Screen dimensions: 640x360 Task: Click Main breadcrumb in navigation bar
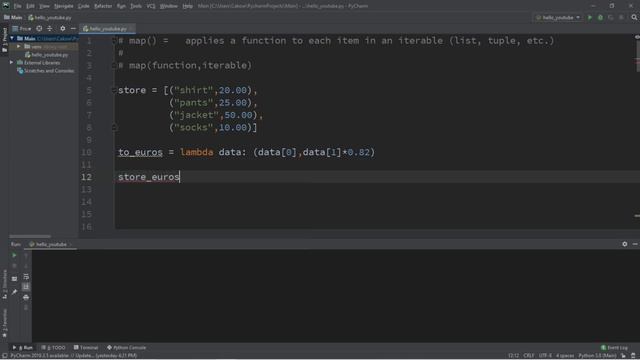pos(13,18)
